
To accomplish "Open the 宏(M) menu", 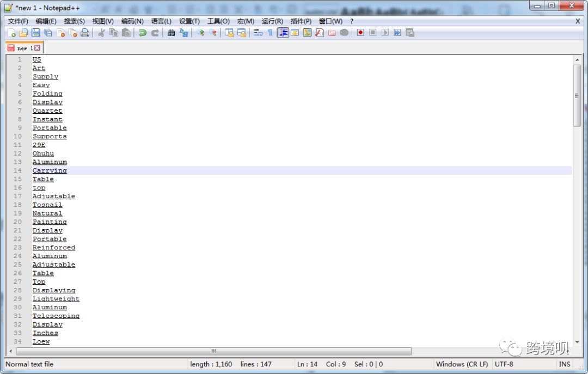I will tap(246, 21).
